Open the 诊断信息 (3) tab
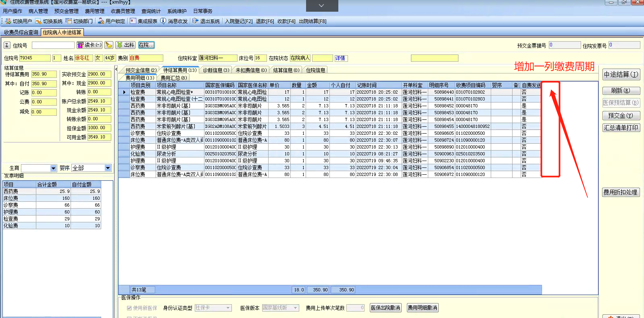Image resolution: width=644 pixels, height=318 pixels. pos(216,70)
